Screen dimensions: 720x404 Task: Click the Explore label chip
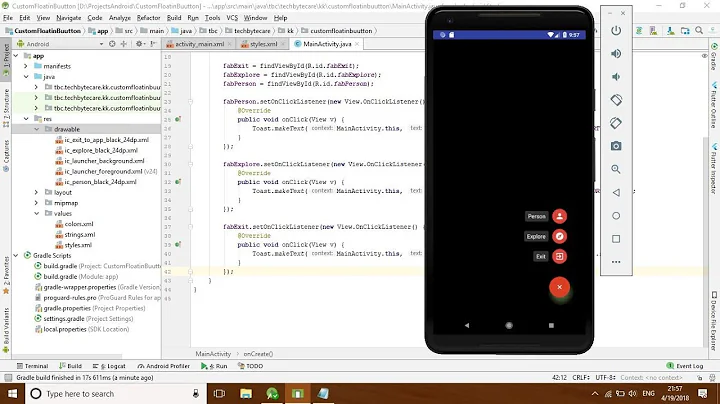pos(536,236)
